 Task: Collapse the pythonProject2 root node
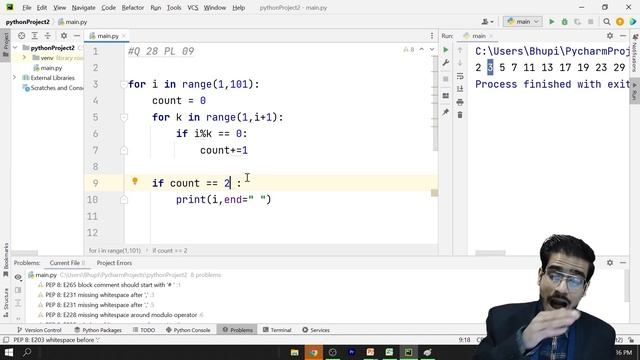pos(15,48)
